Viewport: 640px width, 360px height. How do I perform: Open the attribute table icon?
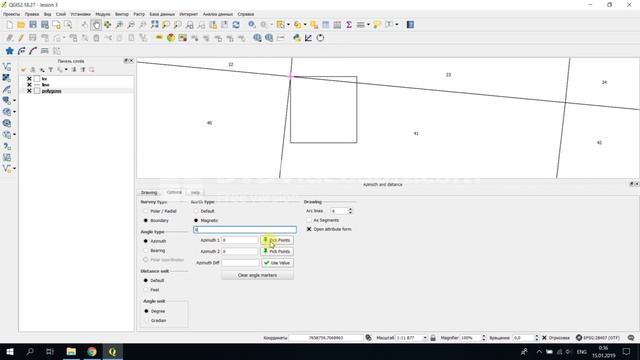(x=325, y=25)
